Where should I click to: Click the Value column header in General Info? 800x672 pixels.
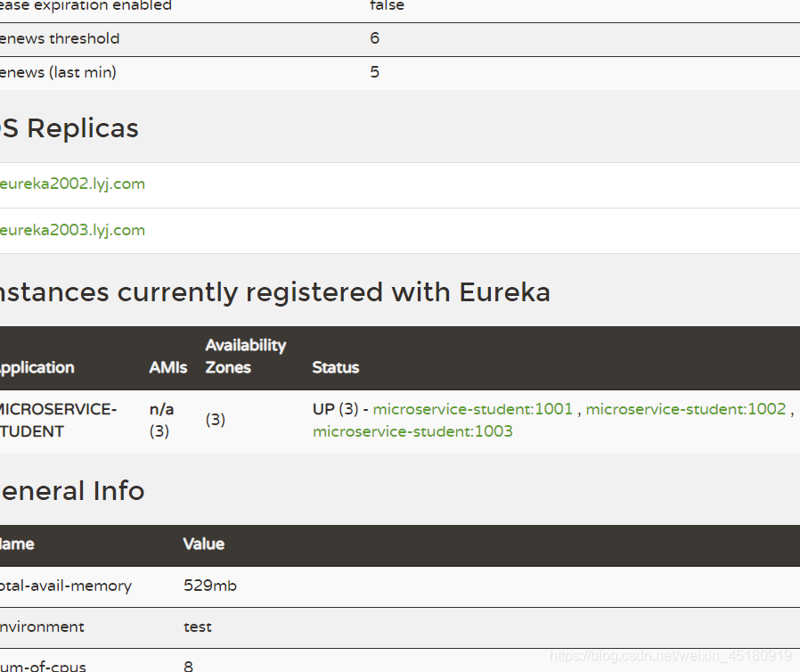pyautogui.click(x=204, y=544)
